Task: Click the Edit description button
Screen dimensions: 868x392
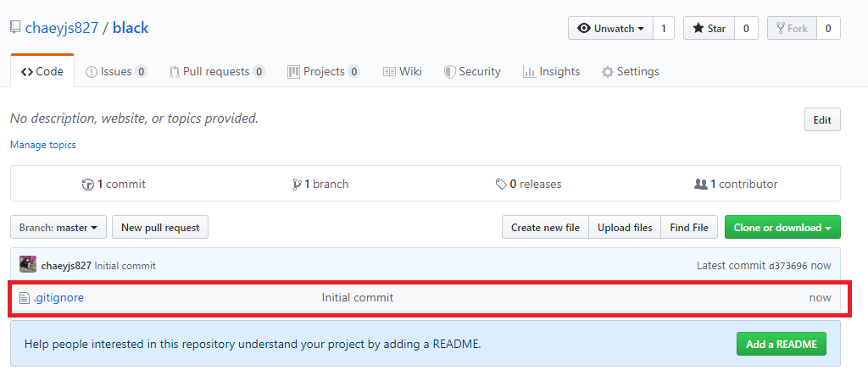Action: tap(822, 119)
